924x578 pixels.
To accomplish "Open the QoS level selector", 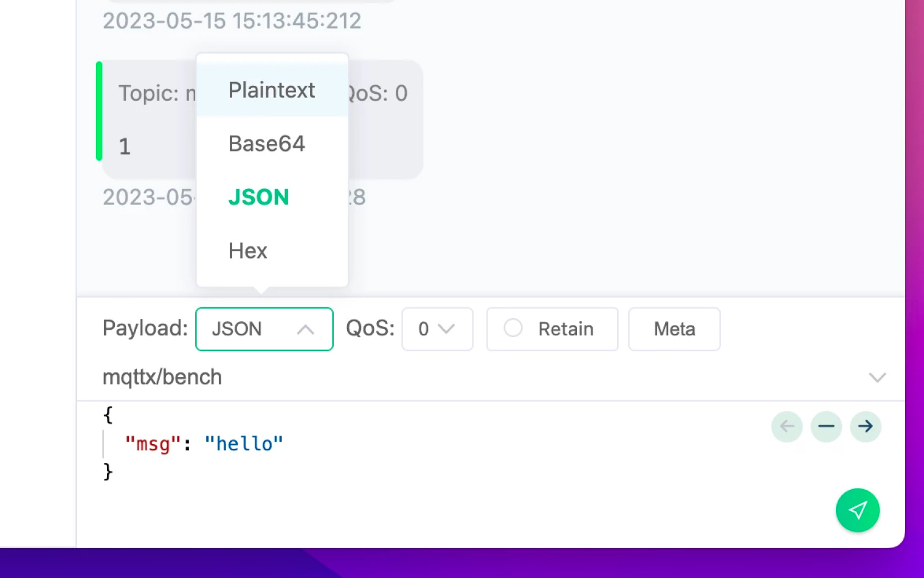I will tap(437, 329).
